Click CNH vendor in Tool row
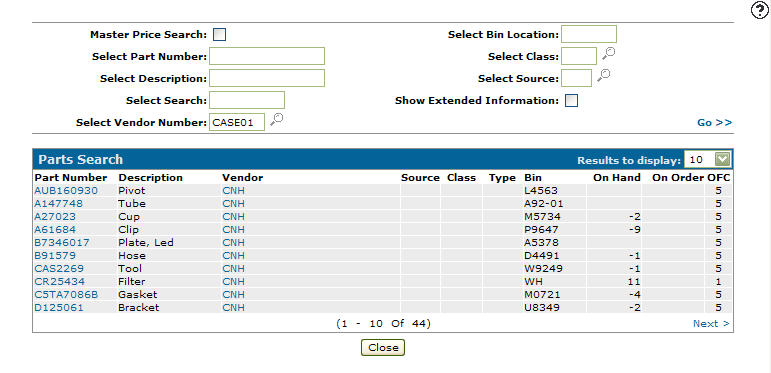The height and width of the screenshot is (373, 771). [233, 269]
